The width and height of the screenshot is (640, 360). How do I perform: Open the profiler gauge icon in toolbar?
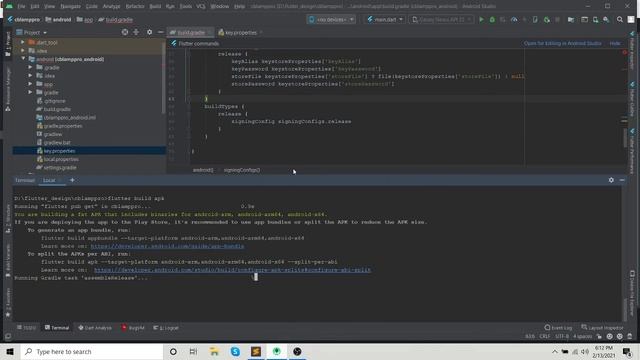[x=514, y=20]
